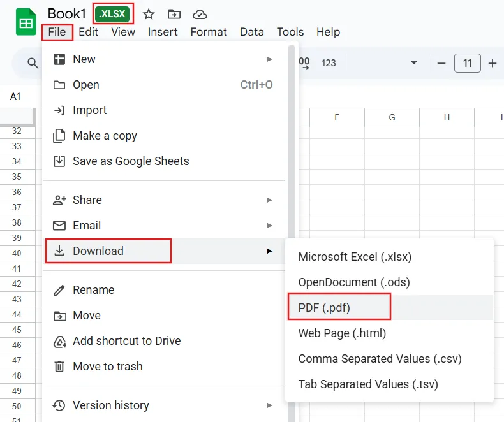Select row 48 header
504x422 pixels.
pos(17,375)
